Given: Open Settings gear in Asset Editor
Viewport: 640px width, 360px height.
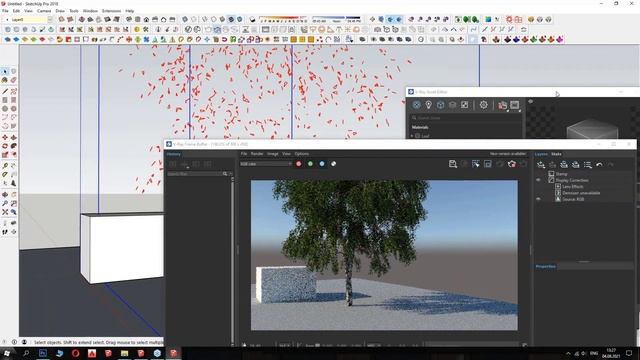Looking at the screenshot, I should pyautogui.click(x=484, y=105).
